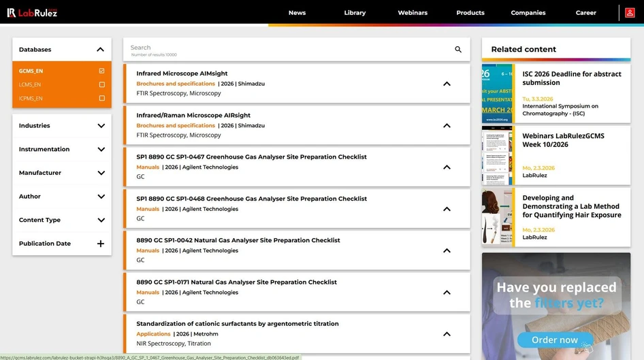Toggle chevron on cationic surfactants titration result
Screen dimensions: 644x360
[447, 334]
